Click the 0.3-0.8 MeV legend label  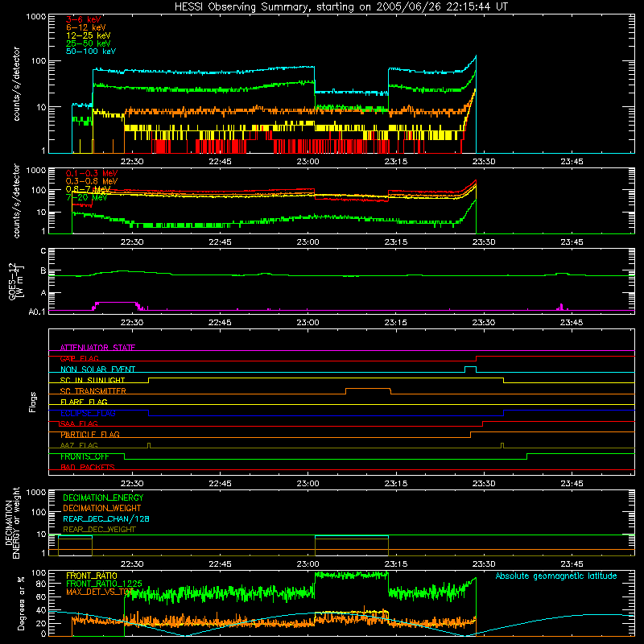[92, 181]
